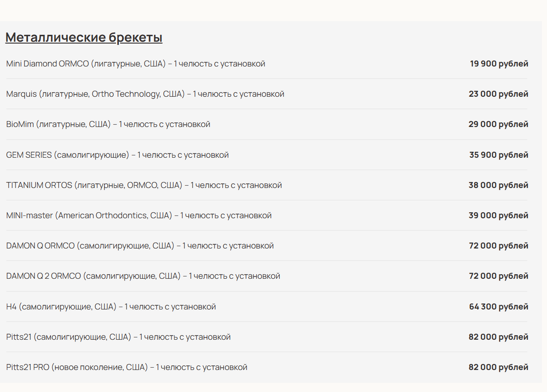Image resolution: width=547 pixels, height=392 pixels.
Task: Click the 19 900 рублей price
Action: coord(499,64)
